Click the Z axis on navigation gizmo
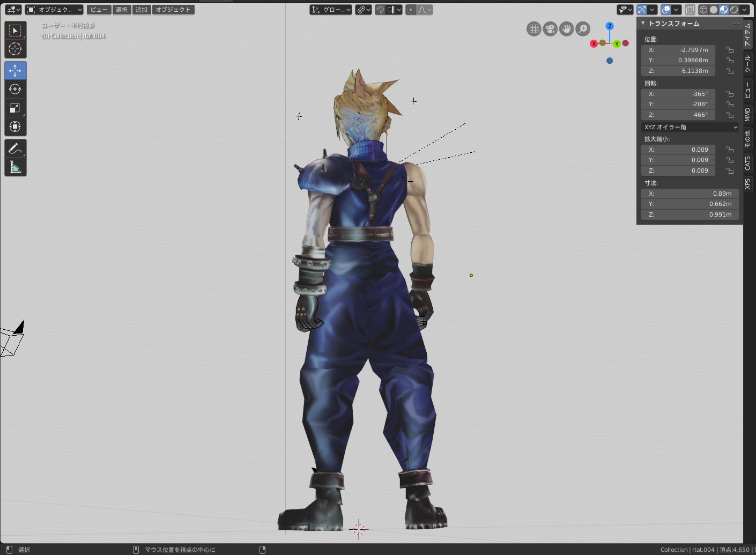756x555 pixels. click(610, 26)
